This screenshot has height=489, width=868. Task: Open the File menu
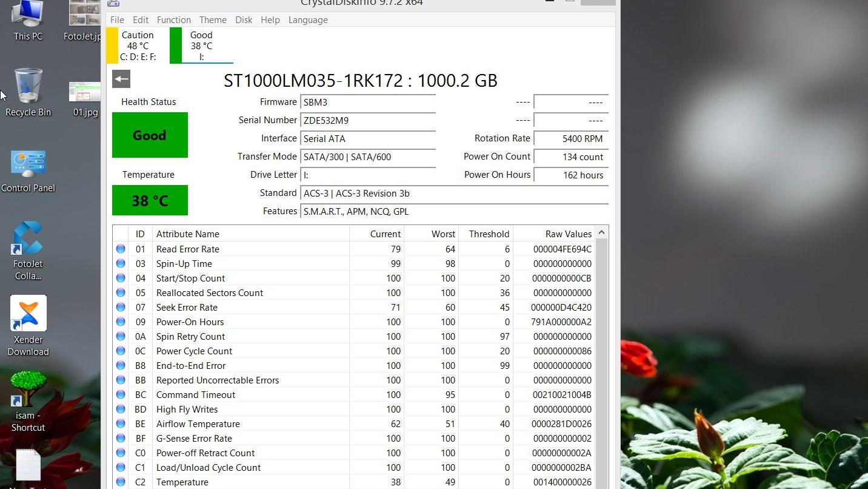[x=117, y=20]
